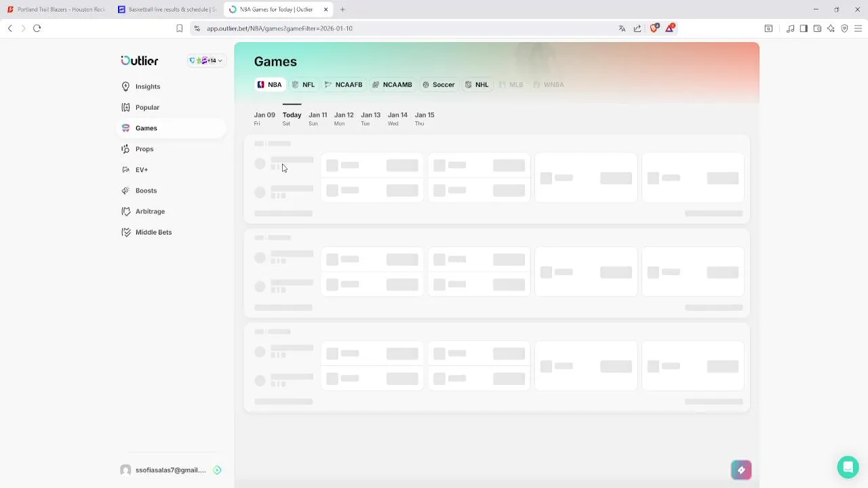Switch to the NCAAFB league tab
This screenshot has height=488, width=868.
click(344, 85)
